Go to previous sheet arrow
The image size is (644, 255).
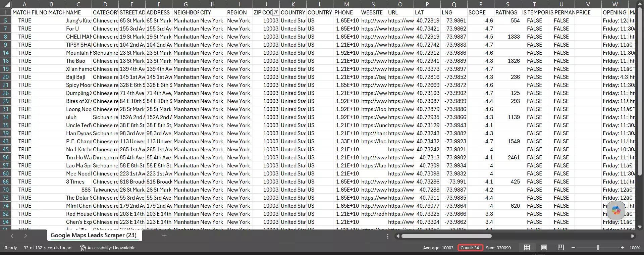click(x=12, y=236)
